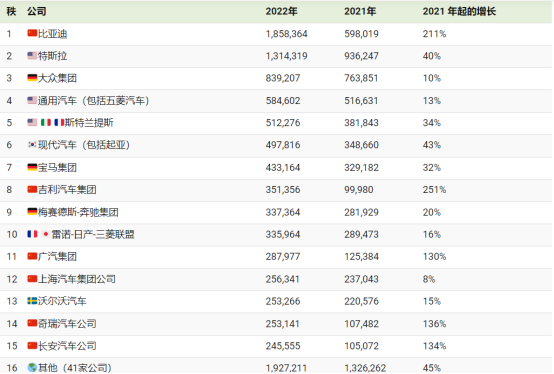Image resolution: width=554 pixels, height=374 pixels.
Task: Click the US flag next to 特斯拉
Action: (x=32, y=55)
